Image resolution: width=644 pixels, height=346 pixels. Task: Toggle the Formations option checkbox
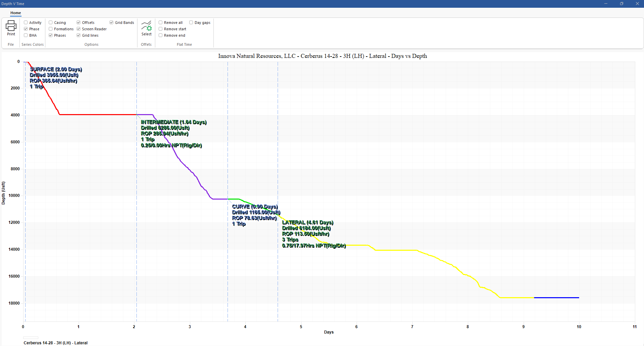[50, 29]
